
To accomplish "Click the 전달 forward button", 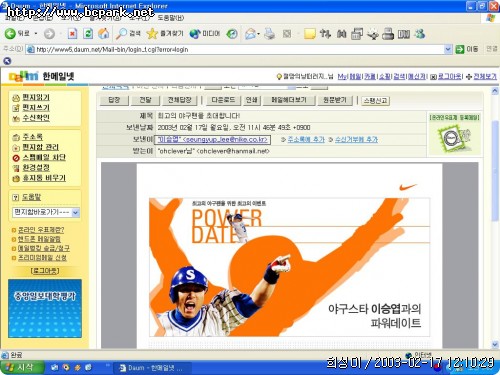I will tap(145, 100).
